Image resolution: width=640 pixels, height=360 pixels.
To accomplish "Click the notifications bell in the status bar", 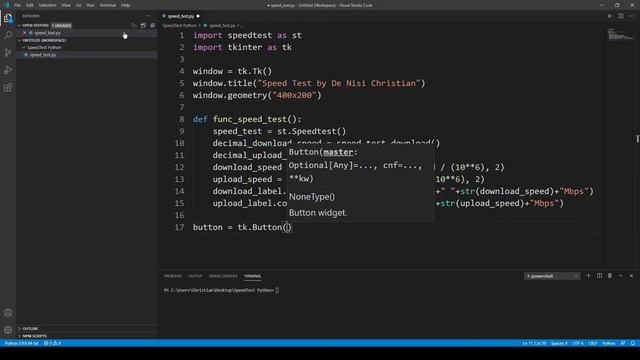I will tap(633, 343).
